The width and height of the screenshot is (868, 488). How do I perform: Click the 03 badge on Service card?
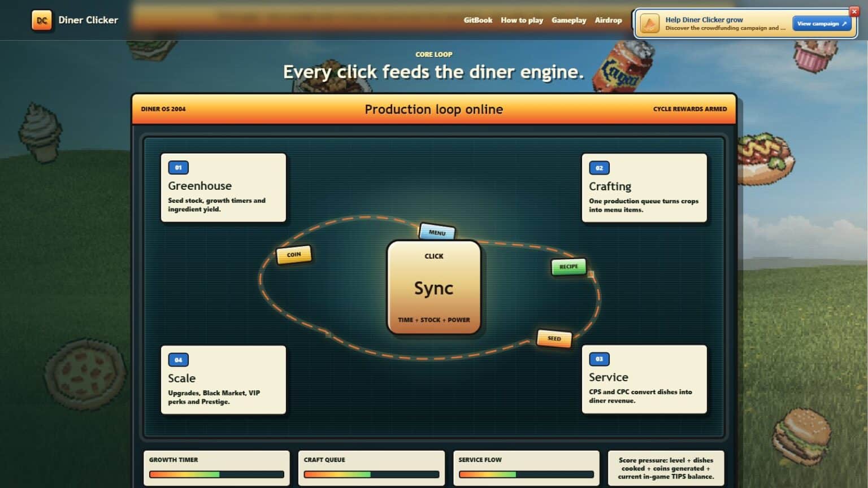click(599, 359)
